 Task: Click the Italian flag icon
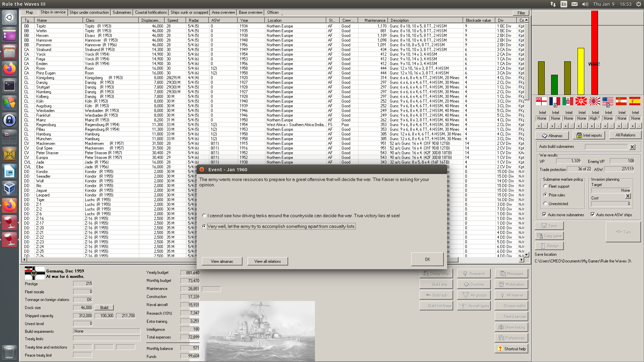pos(568,101)
